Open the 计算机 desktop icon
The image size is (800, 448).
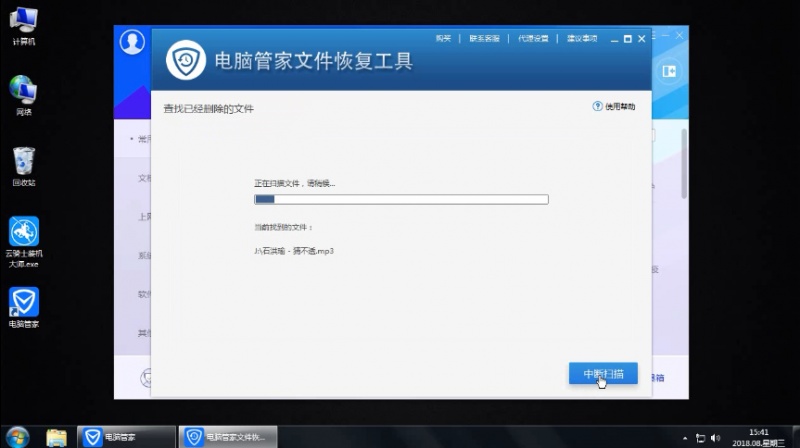tap(23, 26)
